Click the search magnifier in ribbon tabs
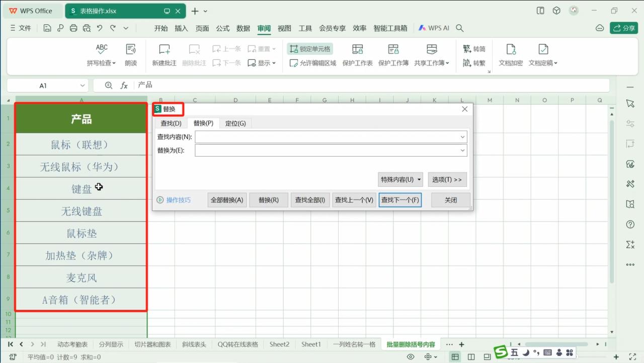 pyautogui.click(x=459, y=28)
